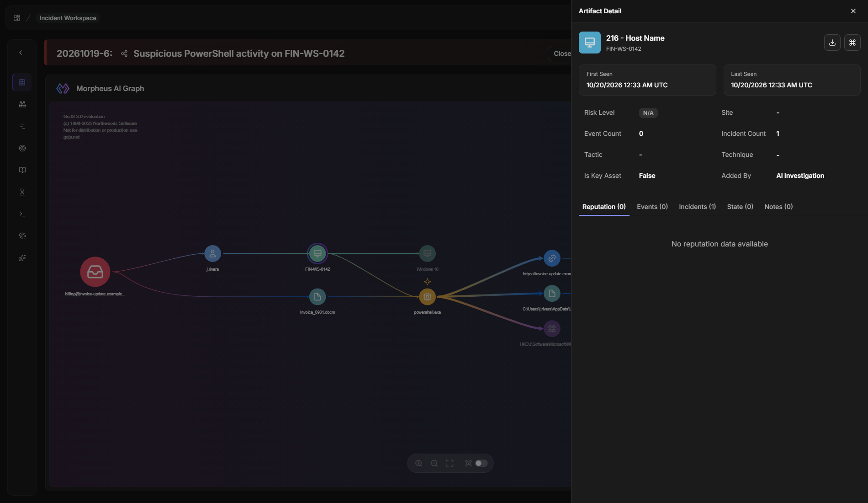Image resolution: width=868 pixels, height=503 pixels.
Task: Click the host name monitor icon
Action: [589, 43]
